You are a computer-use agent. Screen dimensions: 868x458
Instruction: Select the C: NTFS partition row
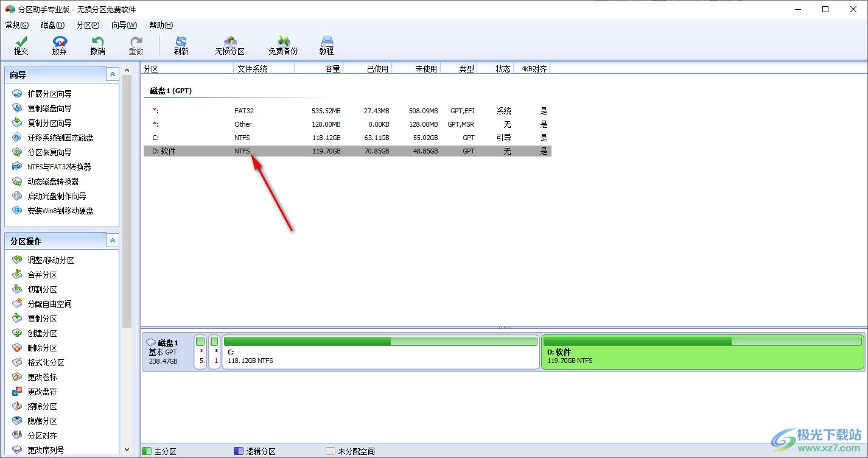tap(348, 138)
